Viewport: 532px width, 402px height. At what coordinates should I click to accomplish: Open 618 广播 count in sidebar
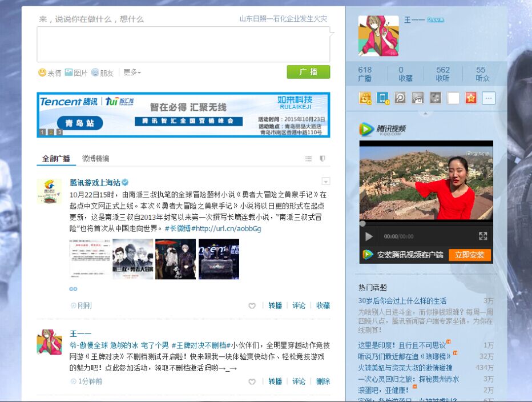click(x=365, y=74)
